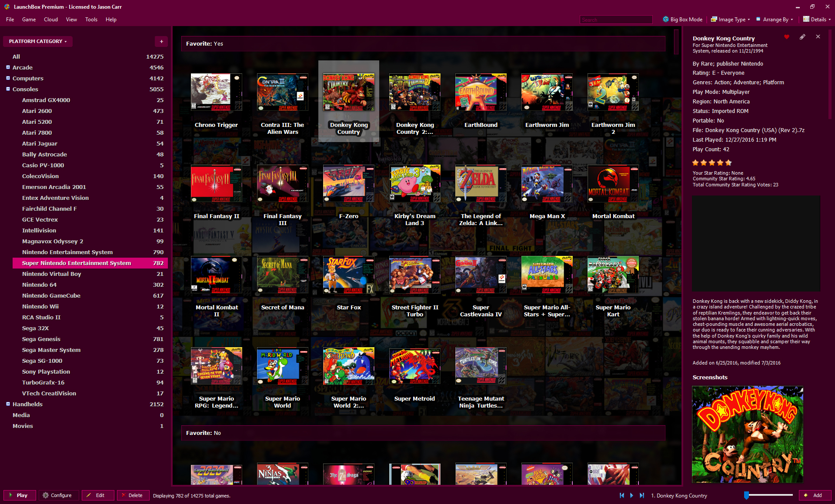
Task: Select Super Mario World box art
Action: pyautogui.click(x=282, y=366)
